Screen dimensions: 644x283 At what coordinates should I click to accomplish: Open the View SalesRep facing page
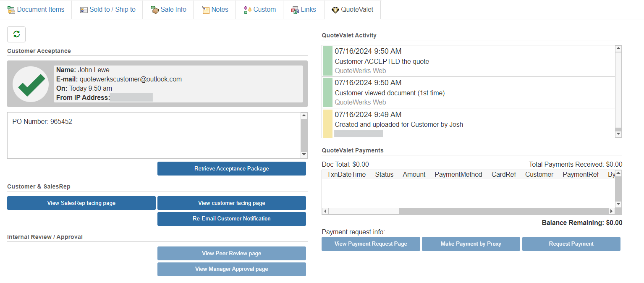81,203
